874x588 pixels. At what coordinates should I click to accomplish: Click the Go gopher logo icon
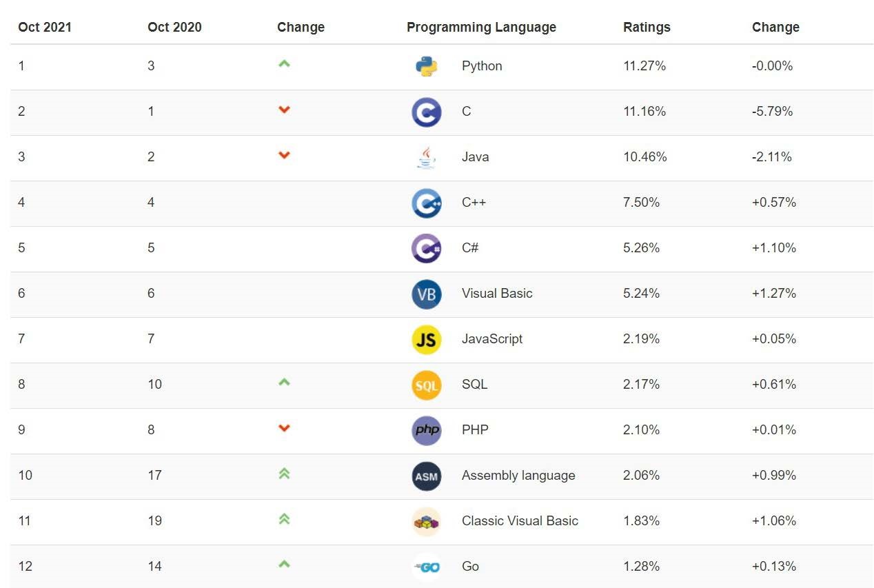click(427, 567)
